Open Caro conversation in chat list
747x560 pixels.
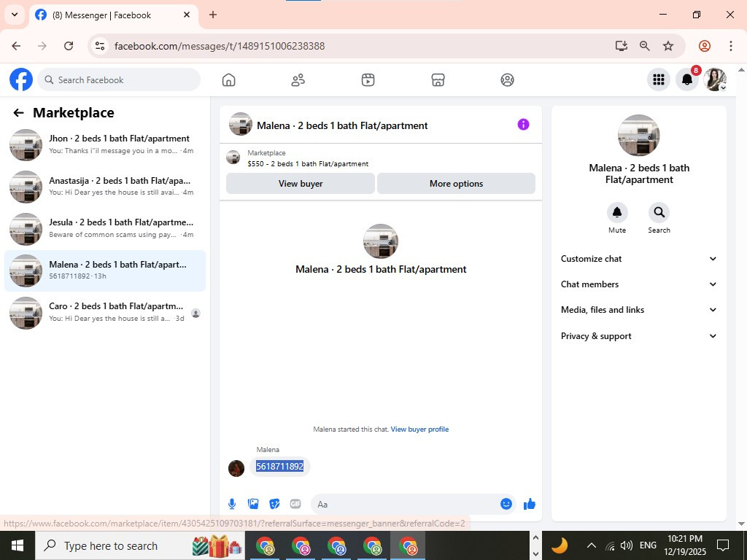pyautogui.click(x=105, y=312)
